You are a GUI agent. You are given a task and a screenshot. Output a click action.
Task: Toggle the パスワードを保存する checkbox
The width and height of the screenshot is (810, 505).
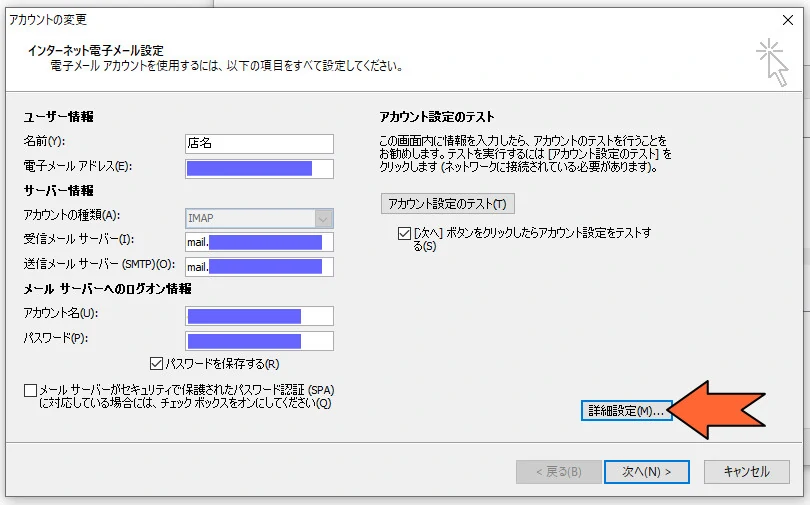tap(156, 364)
